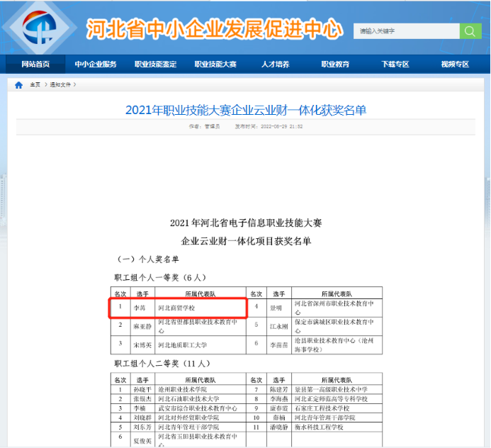Open the 人才培养 navigation item
The width and height of the screenshot is (491, 448).
tap(275, 65)
